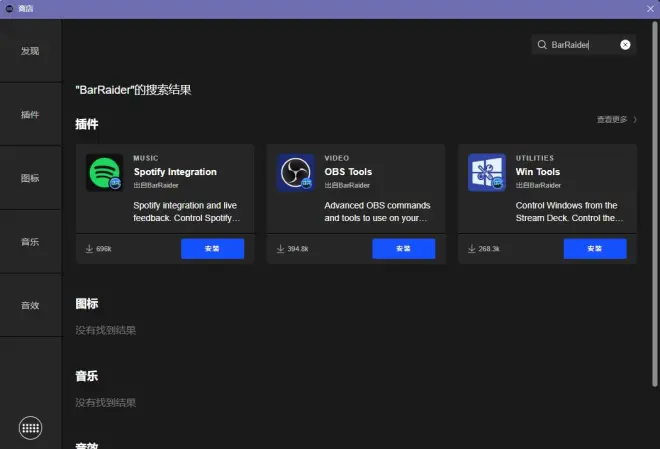
Task: Switch to the 音效 sidebar tab
Action: (30, 305)
